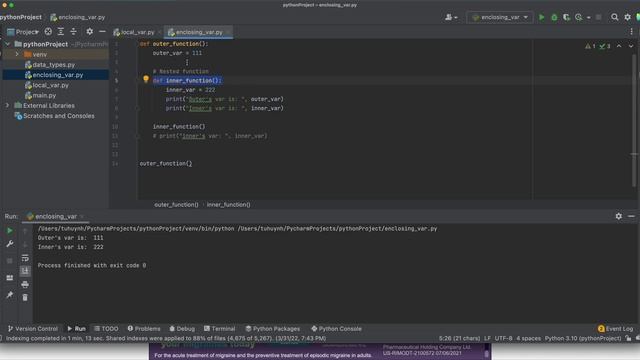Hide the Project tool window

pyautogui.click(x=102, y=31)
